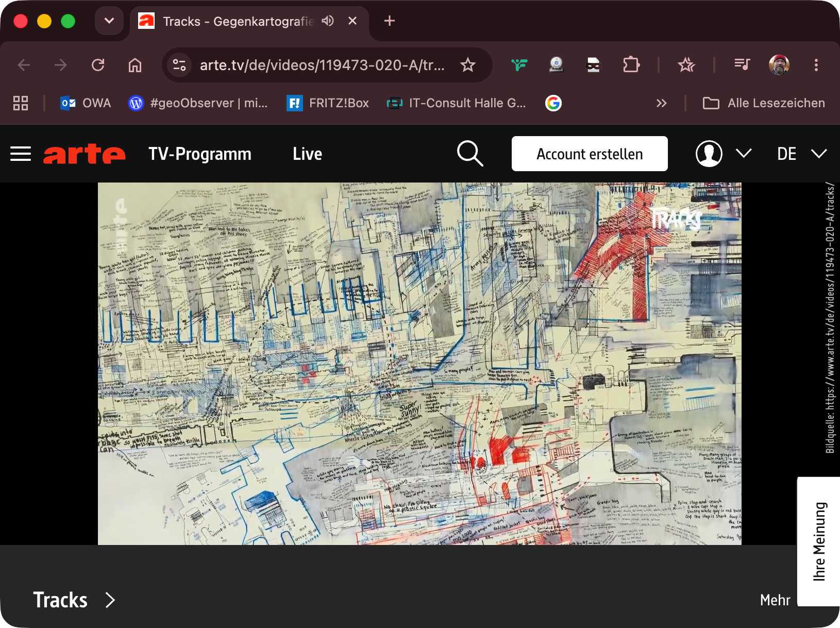Open the FRITZ!Box bookmark
840x628 pixels.
(328, 103)
